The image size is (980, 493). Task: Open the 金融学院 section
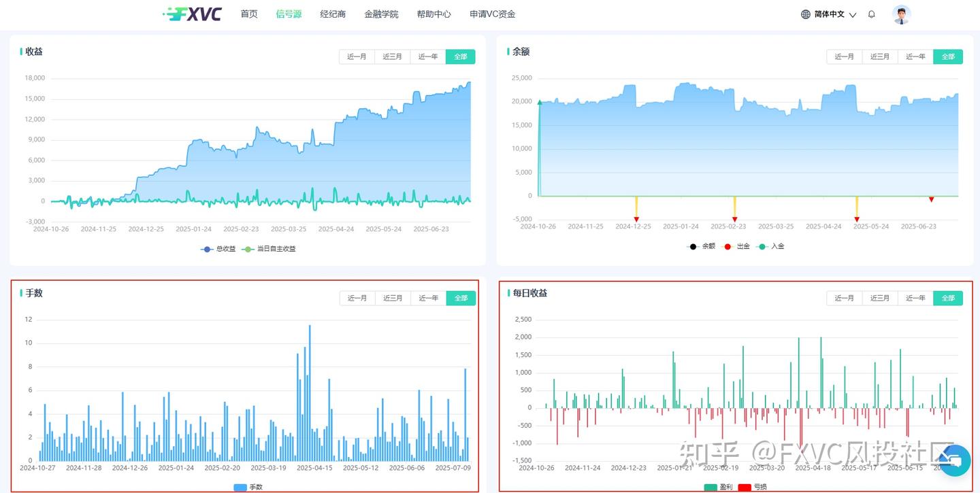click(381, 13)
